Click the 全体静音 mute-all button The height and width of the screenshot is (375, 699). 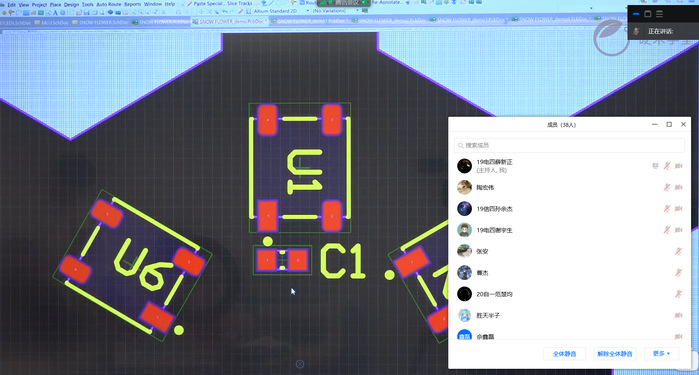564,354
